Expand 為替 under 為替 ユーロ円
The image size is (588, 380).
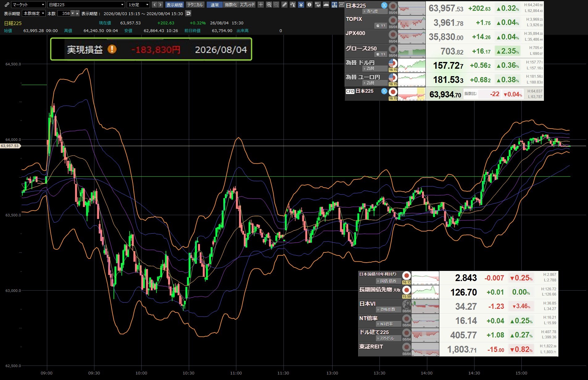click(375, 83)
